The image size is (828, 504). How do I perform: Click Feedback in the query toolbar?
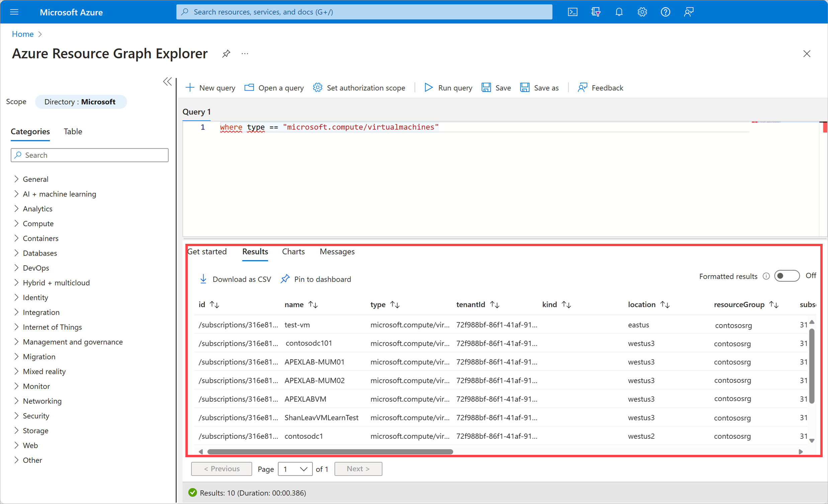coord(600,88)
